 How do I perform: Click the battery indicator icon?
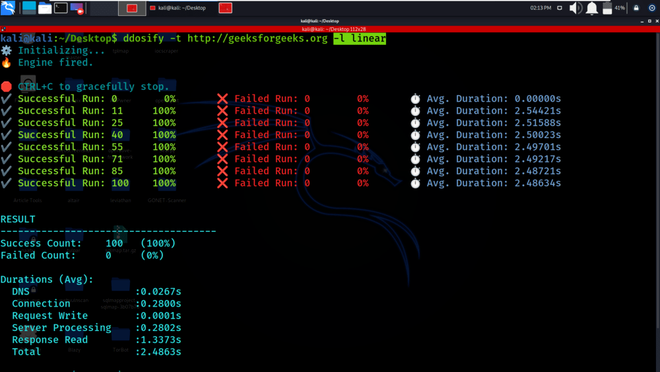coord(607,8)
